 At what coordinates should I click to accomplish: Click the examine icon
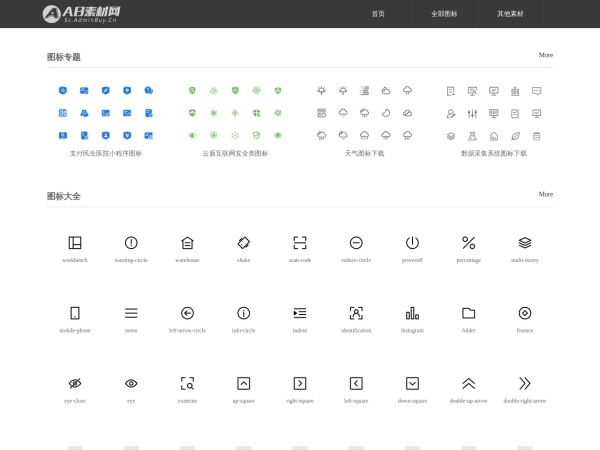point(187,383)
